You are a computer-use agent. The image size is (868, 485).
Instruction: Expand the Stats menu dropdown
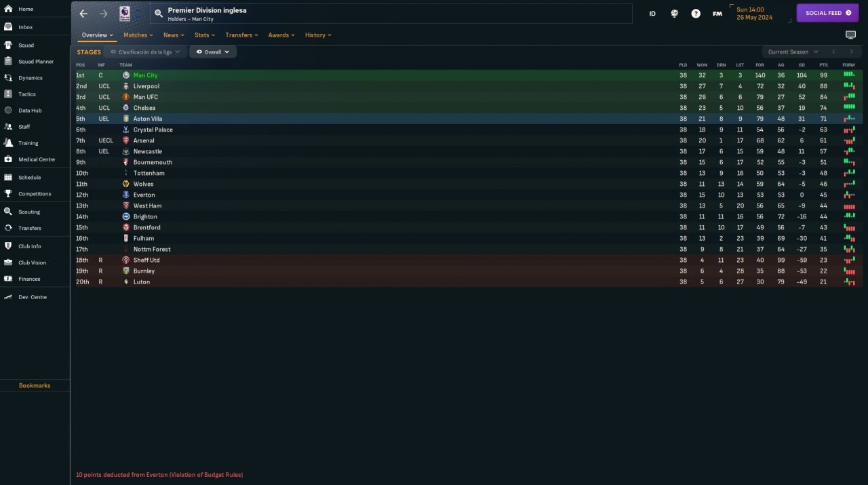205,35
